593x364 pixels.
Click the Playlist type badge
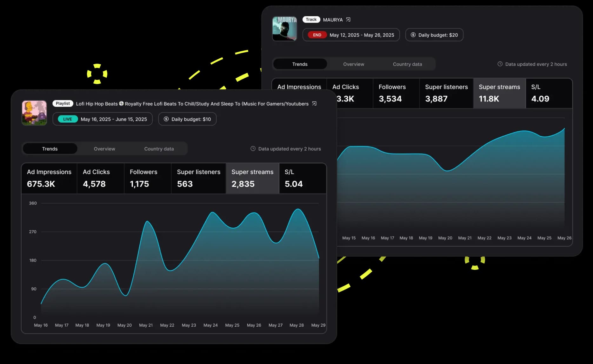tap(62, 103)
